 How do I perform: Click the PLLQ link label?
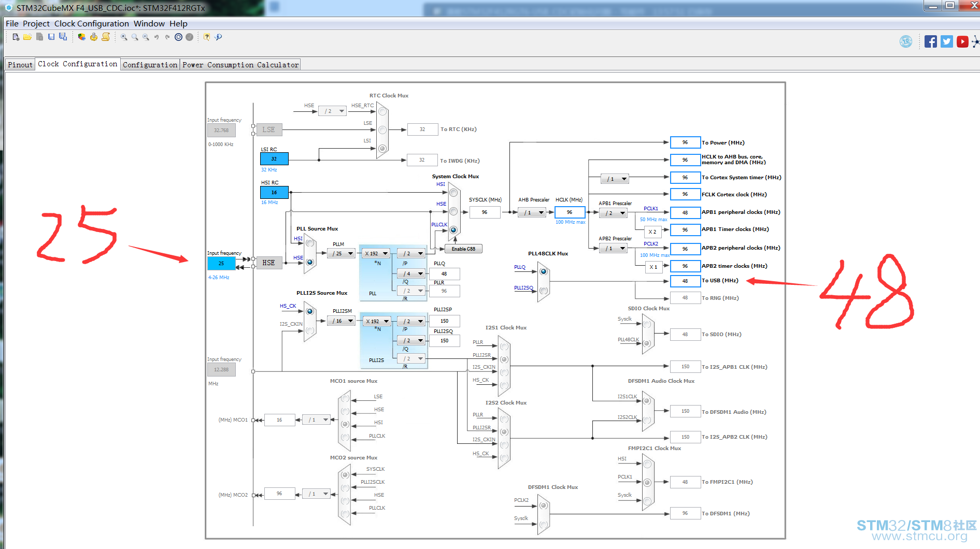pos(520,267)
